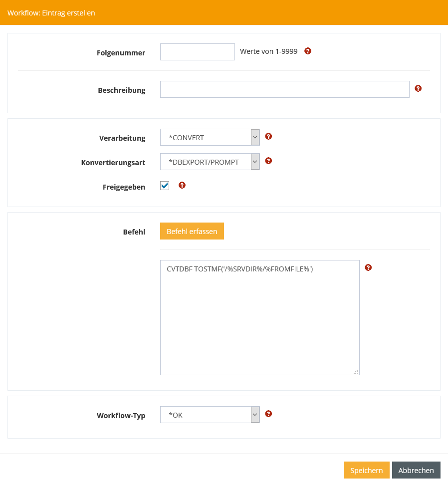Show help for Workflow-Typ
The width and height of the screenshot is (448, 486).
pyautogui.click(x=268, y=414)
